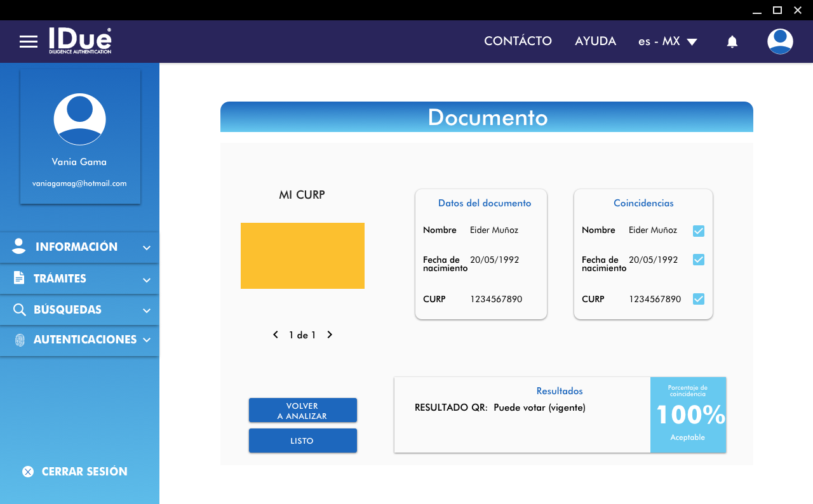This screenshot has width=813, height=504.
Task: Expand the Autenticaciones chevron
Action: pyautogui.click(x=147, y=340)
